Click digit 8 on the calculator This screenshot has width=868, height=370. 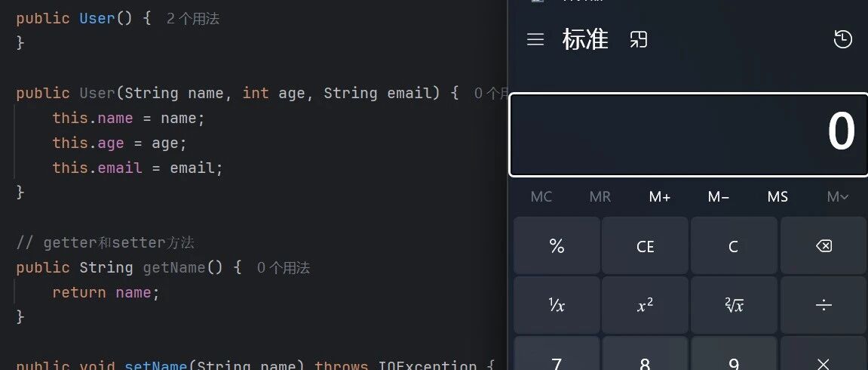point(645,353)
